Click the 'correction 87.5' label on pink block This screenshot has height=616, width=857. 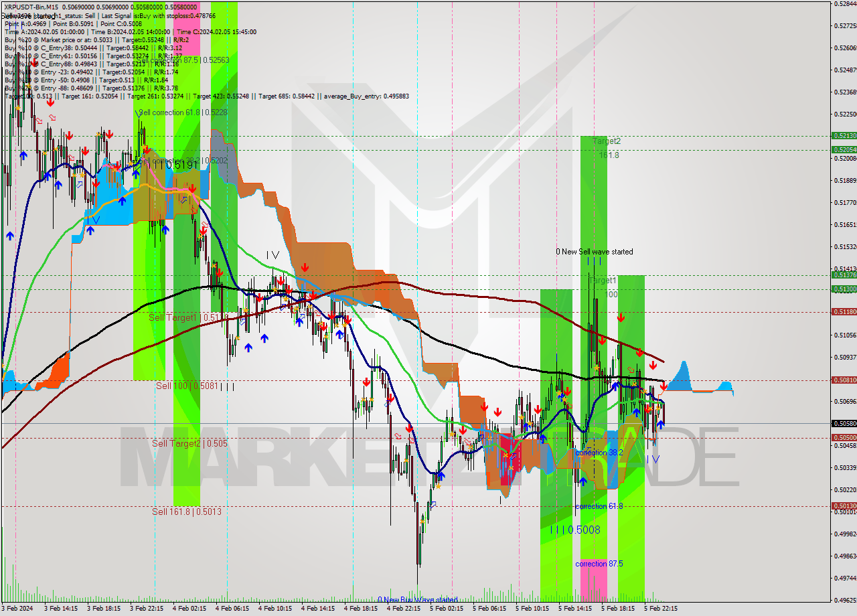[599, 564]
